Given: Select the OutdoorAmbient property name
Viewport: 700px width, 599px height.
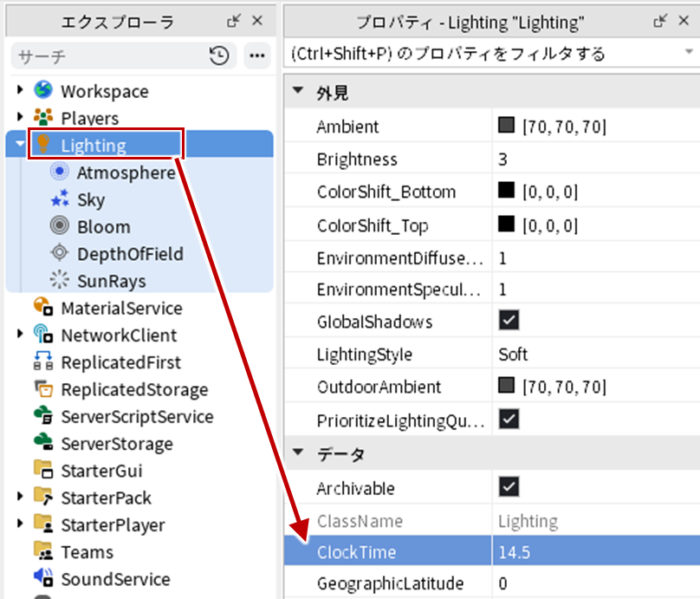Looking at the screenshot, I should click(x=379, y=387).
